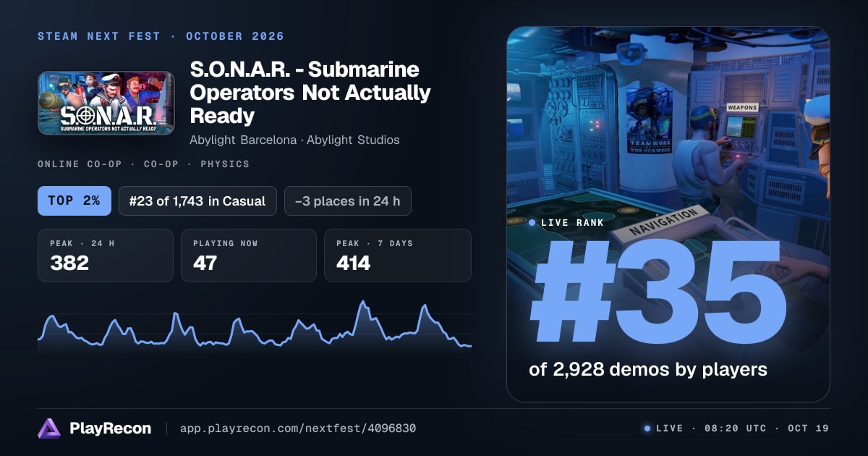Open the app.playrecon.com/nextfest/4096830 link

pyautogui.click(x=298, y=428)
